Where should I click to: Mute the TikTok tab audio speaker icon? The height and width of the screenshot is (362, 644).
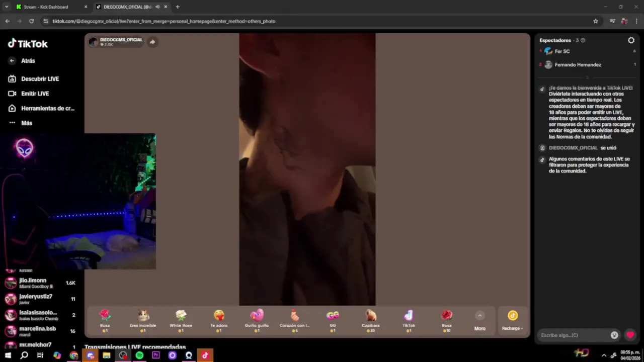tap(157, 7)
